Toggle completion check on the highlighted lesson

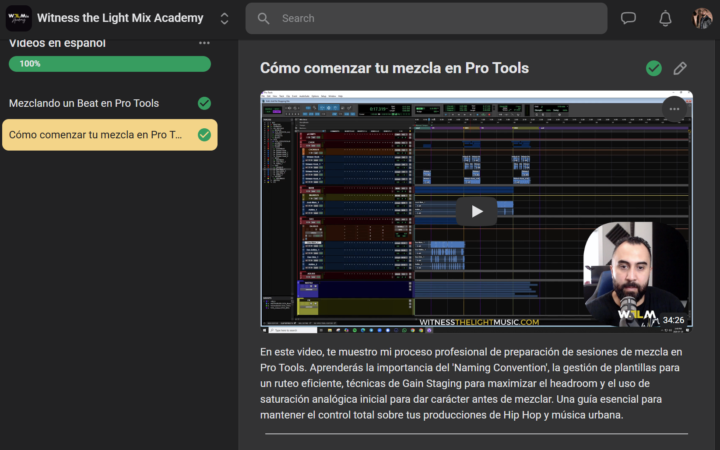point(204,135)
